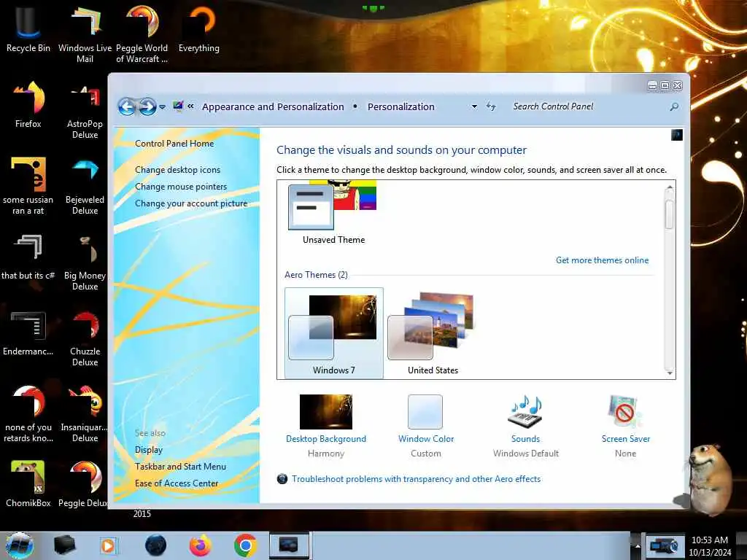Click the dark globe taskbar icon
Viewport: 747px width, 560px height.
(x=156, y=545)
